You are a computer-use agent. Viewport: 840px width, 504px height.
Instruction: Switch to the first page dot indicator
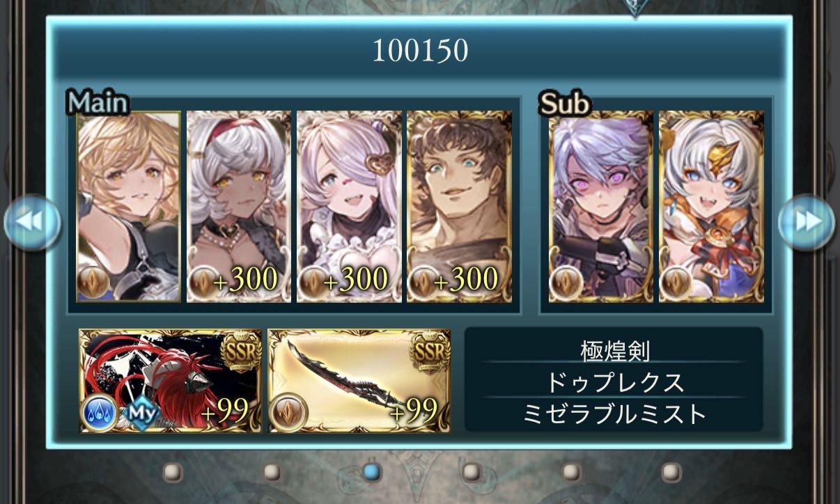point(172,473)
